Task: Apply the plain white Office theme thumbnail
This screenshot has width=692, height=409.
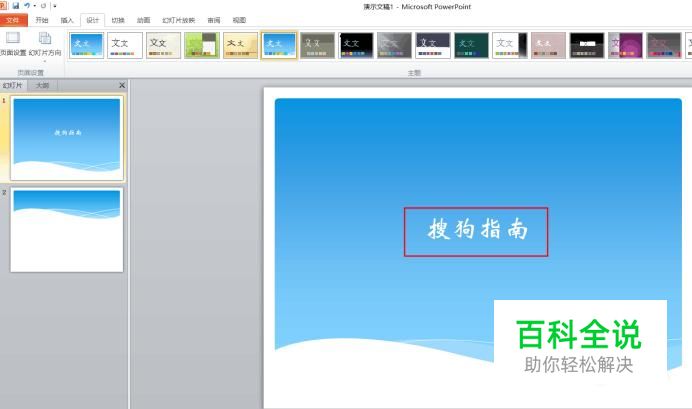Action: click(x=125, y=45)
